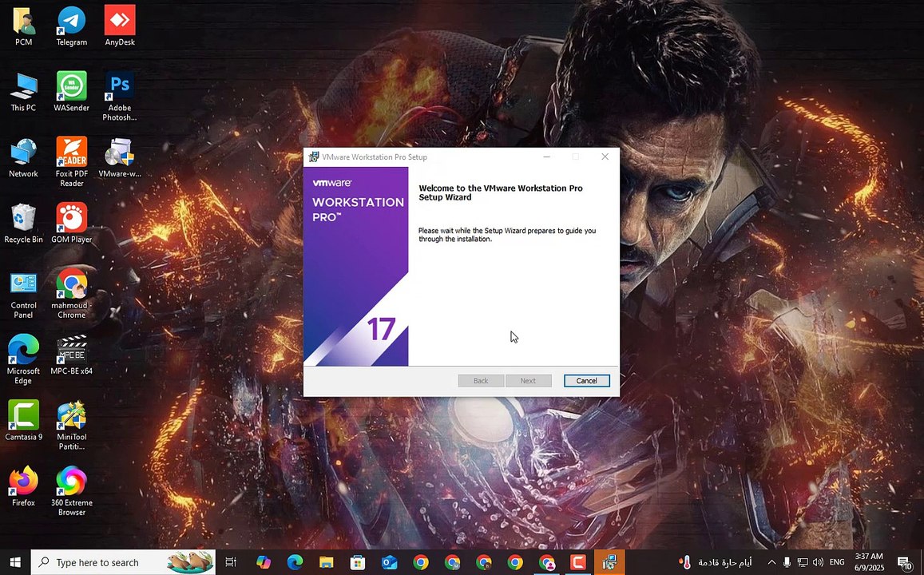
Task: Select the Adobe Photoshop desktop icon
Action: [120, 88]
